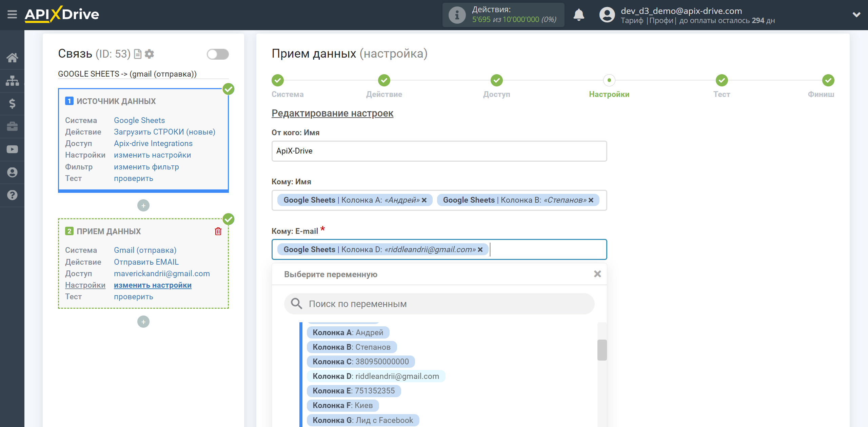Add step after data receiving block
The width and height of the screenshot is (868, 427).
coord(143,322)
